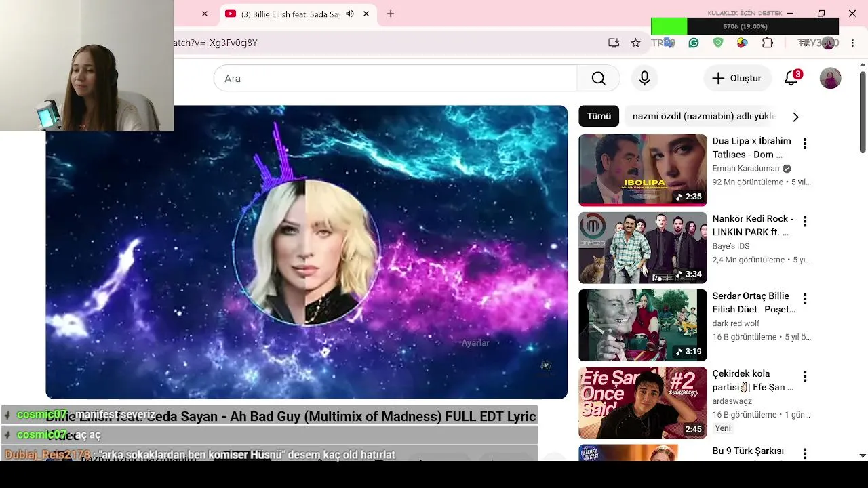Open the Nankör Kedi Rock Linkin Park thumbnail
Screen dimensions: 868x488
643,247
